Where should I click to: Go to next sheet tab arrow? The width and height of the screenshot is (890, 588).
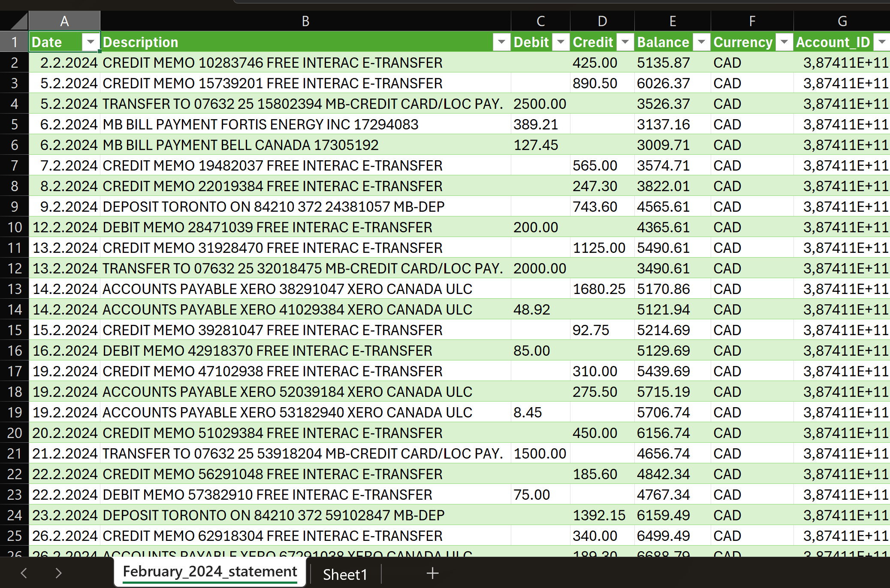pyautogui.click(x=59, y=573)
